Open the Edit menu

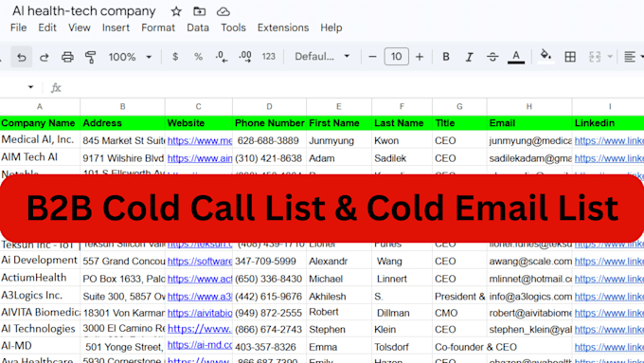click(x=47, y=27)
